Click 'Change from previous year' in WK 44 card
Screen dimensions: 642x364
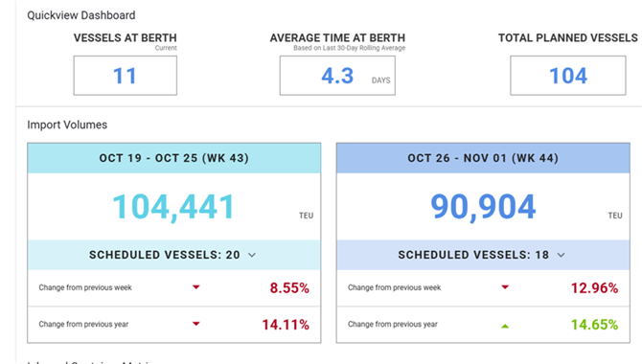point(393,325)
